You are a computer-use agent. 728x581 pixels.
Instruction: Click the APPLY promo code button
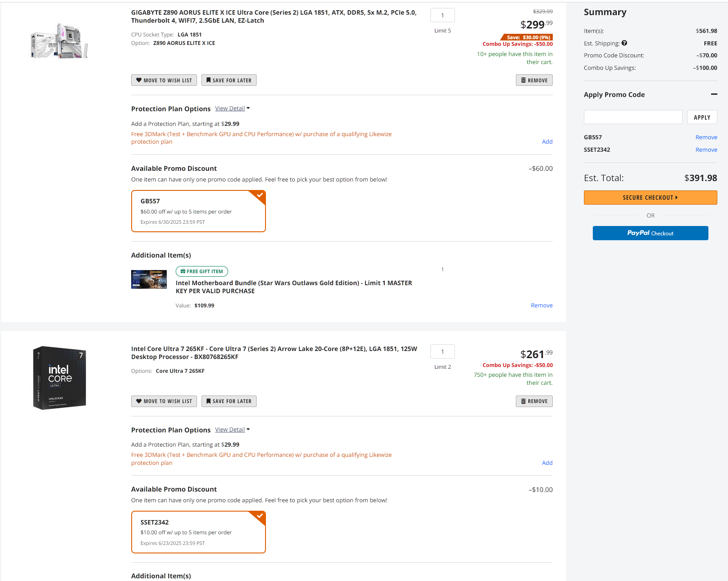(x=702, y=117)
